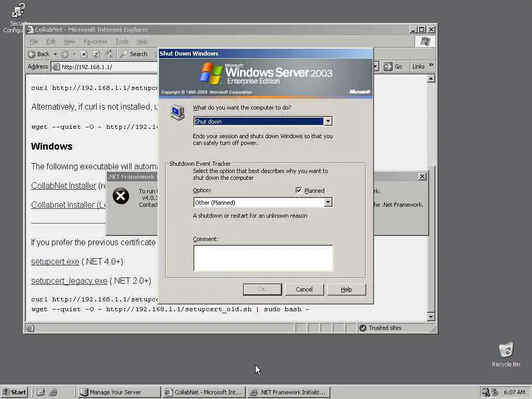Open the setupcert.exe link
Screen dimensions: 532x399
pos(55,262)
